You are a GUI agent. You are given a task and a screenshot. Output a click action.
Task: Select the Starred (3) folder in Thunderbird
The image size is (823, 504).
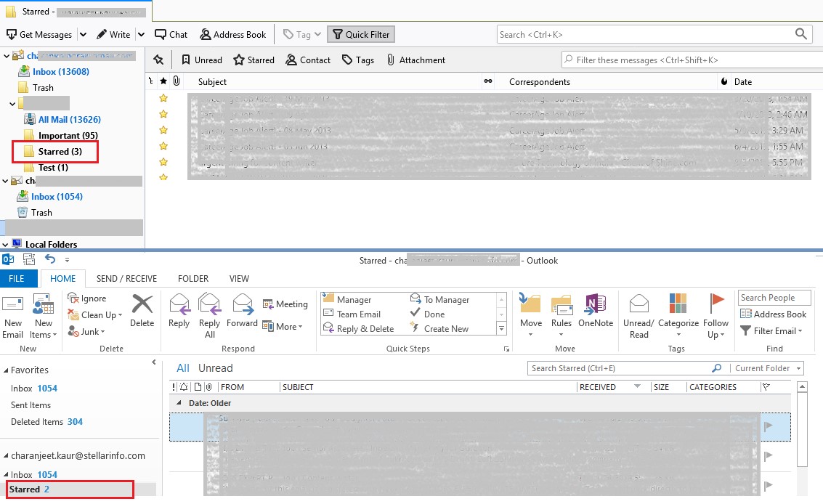click(x=60, y=152)
